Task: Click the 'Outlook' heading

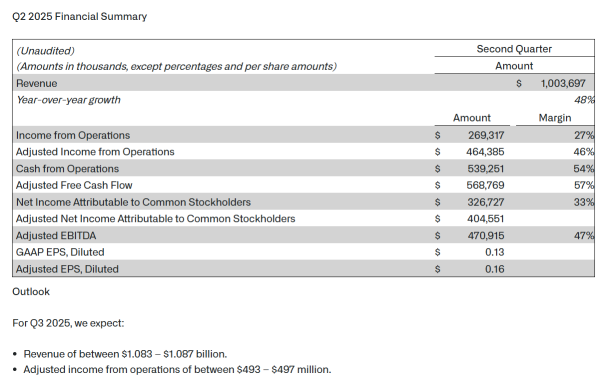Action: point(31,292)
